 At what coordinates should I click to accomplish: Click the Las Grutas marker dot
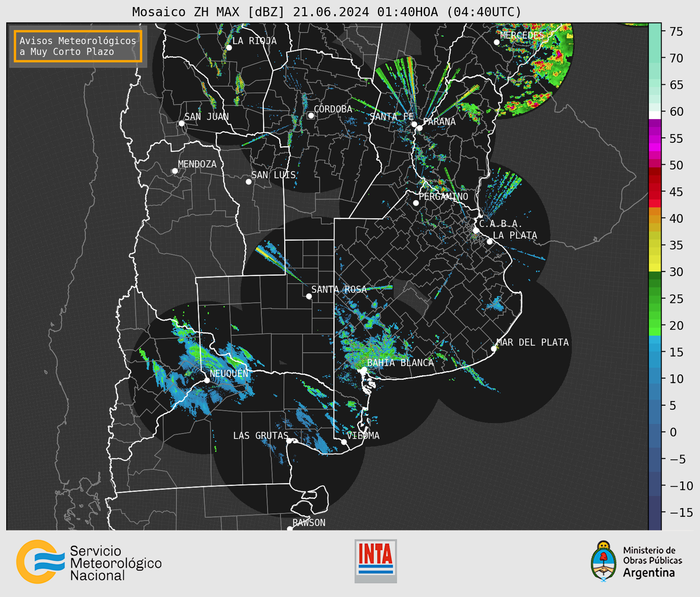tap(289, 441)
